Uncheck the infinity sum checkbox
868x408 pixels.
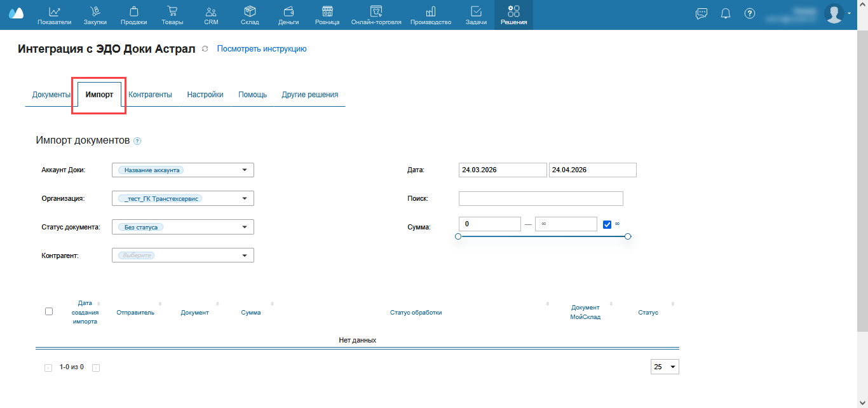[x=607, y=224]
